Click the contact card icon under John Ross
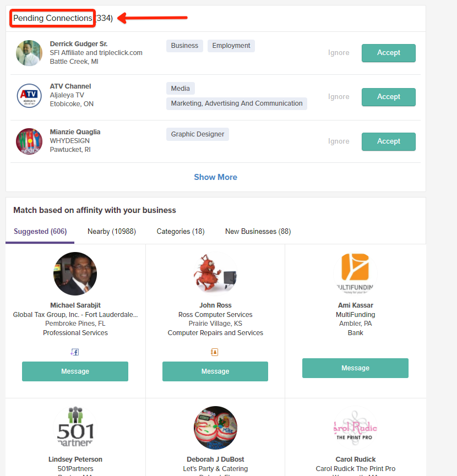This screenshot has width=457, height=476. [214, 352]
